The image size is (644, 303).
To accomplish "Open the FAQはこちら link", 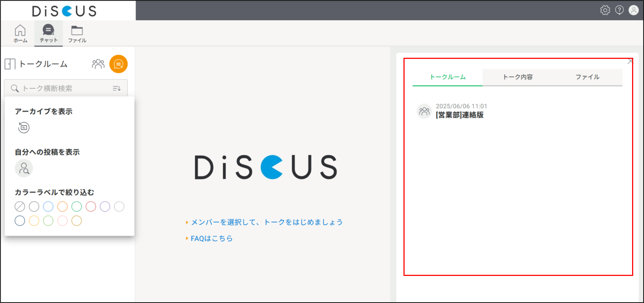I will coord(212,238).
